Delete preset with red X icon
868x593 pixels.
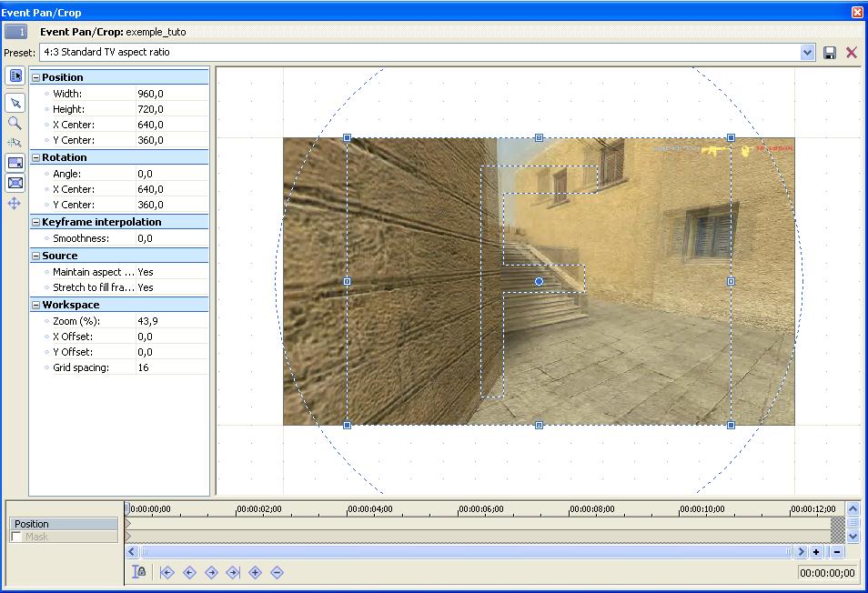coord(852,53)
